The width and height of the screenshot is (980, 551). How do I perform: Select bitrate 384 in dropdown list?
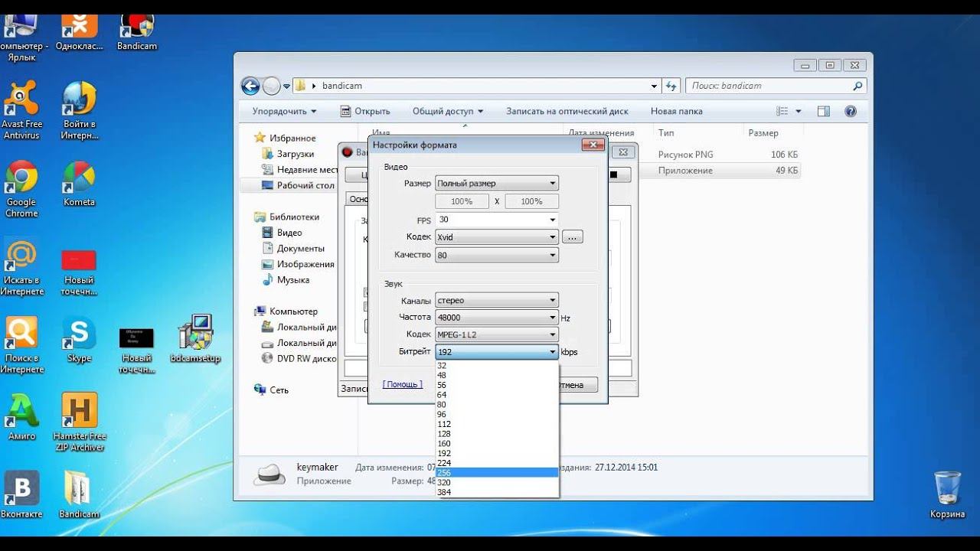[x=497, y=492]
